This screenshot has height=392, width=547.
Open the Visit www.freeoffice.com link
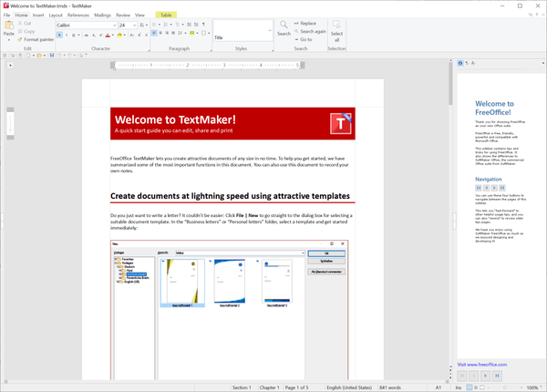481,365
